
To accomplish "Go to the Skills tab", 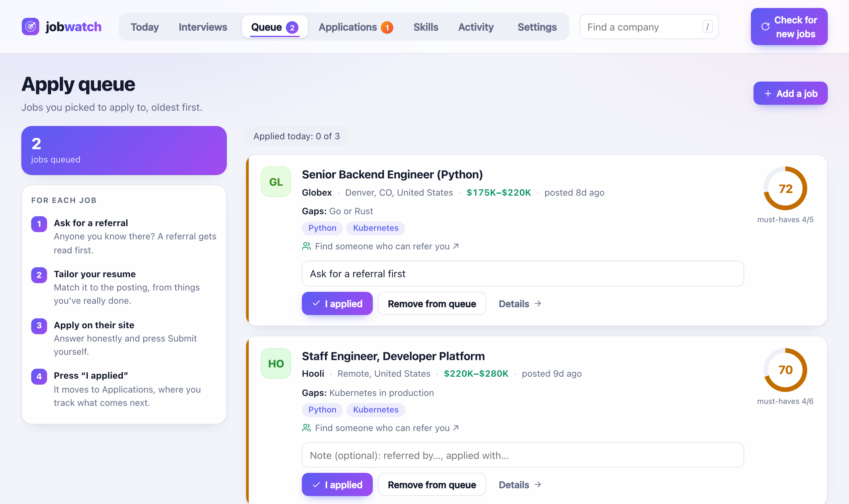I will click(425, 27).
